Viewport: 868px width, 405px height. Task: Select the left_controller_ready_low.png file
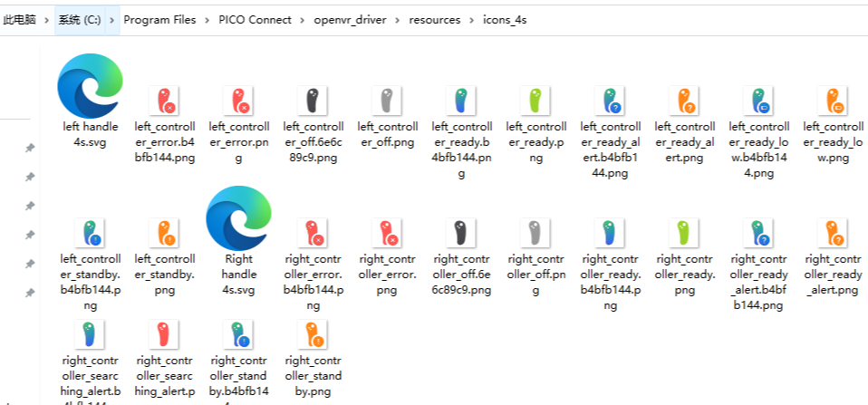coord(832,100)
